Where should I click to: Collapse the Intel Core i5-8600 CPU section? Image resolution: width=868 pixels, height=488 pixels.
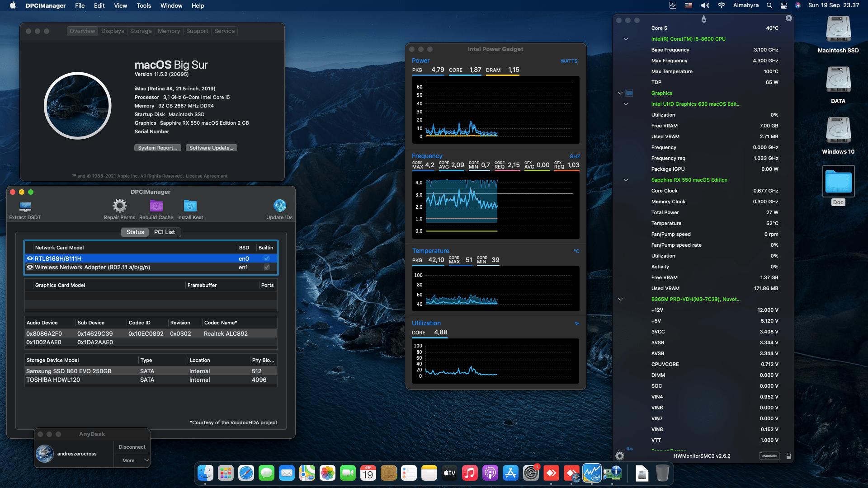[x=626, y=39]
